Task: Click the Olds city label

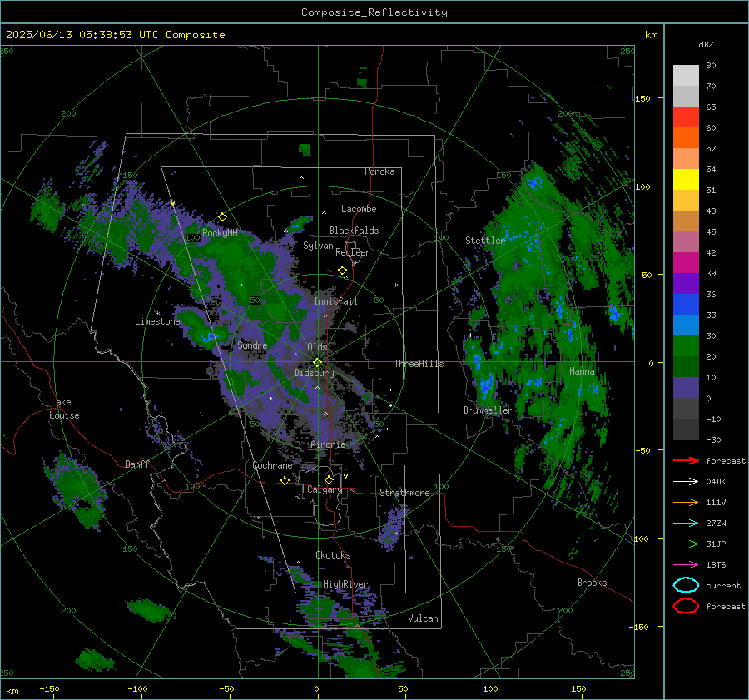Action: [x=317, y=347]
